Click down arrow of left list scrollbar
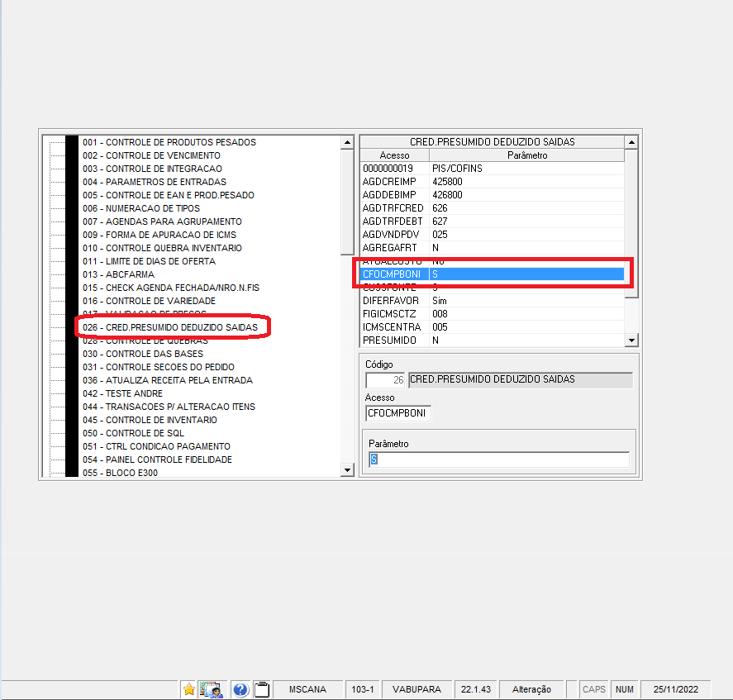Screen dimensions: 733x700 [347, 470]
